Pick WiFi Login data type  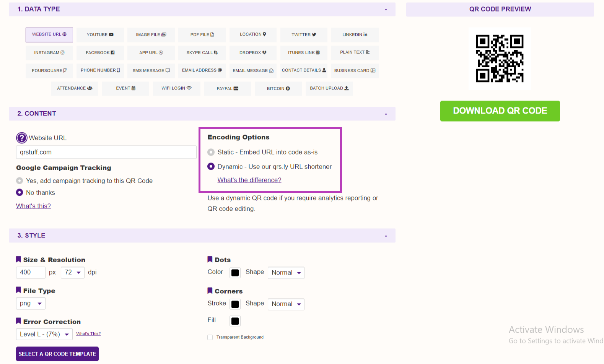[x=176, y=88]
